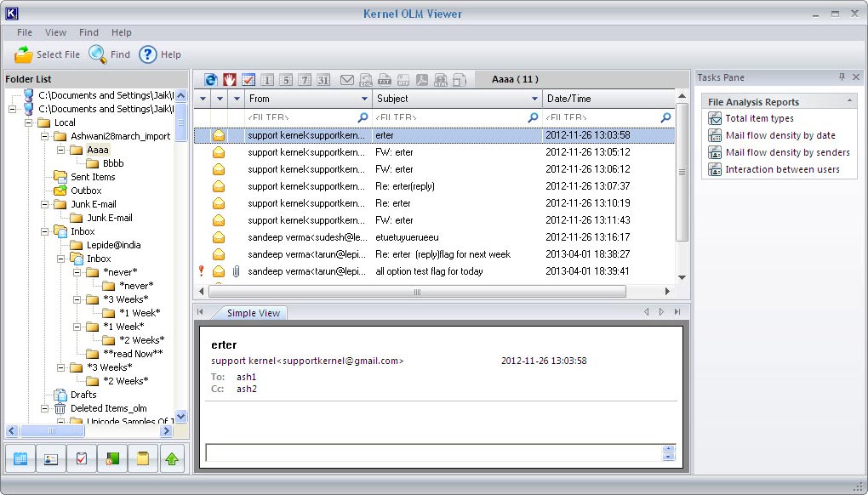The image size is (868, 495).
Task: Select email 'Re: erter(reply)'
Action: (434, 186)
